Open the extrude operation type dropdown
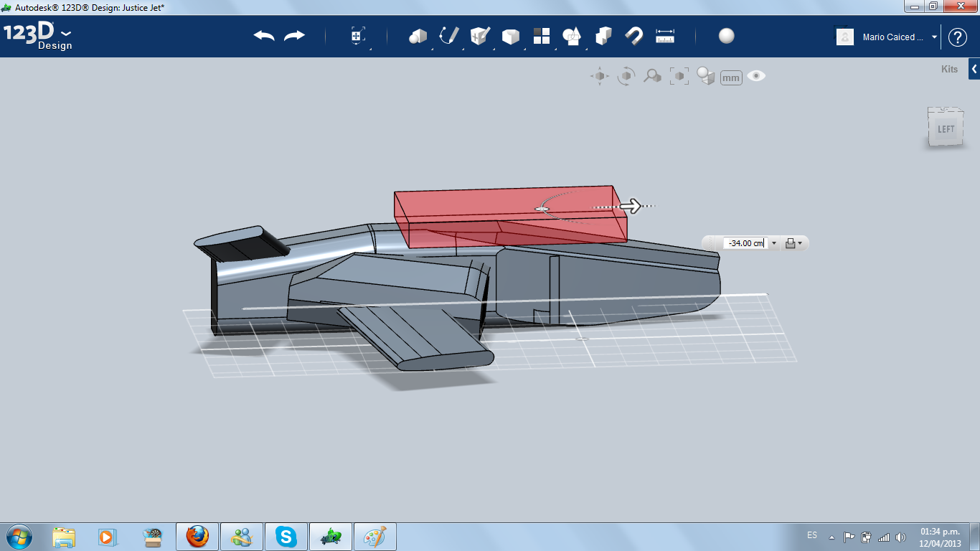The image size is (980, 551). [793, 243]
